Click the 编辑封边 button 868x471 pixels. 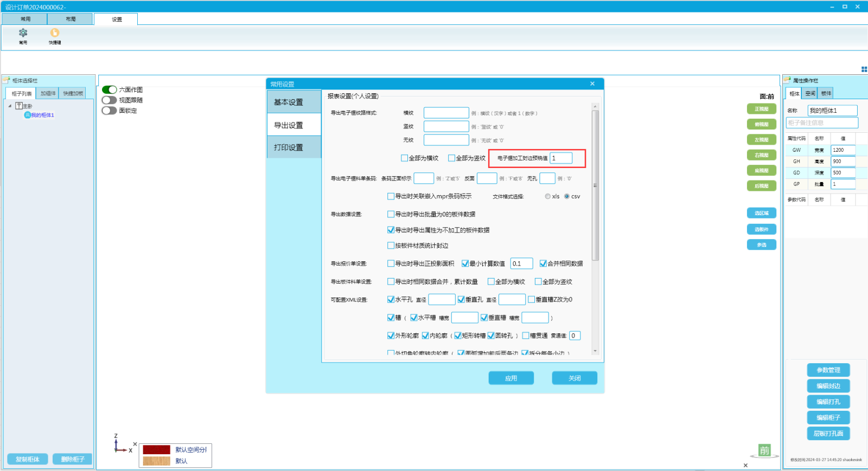pos(828,386)
